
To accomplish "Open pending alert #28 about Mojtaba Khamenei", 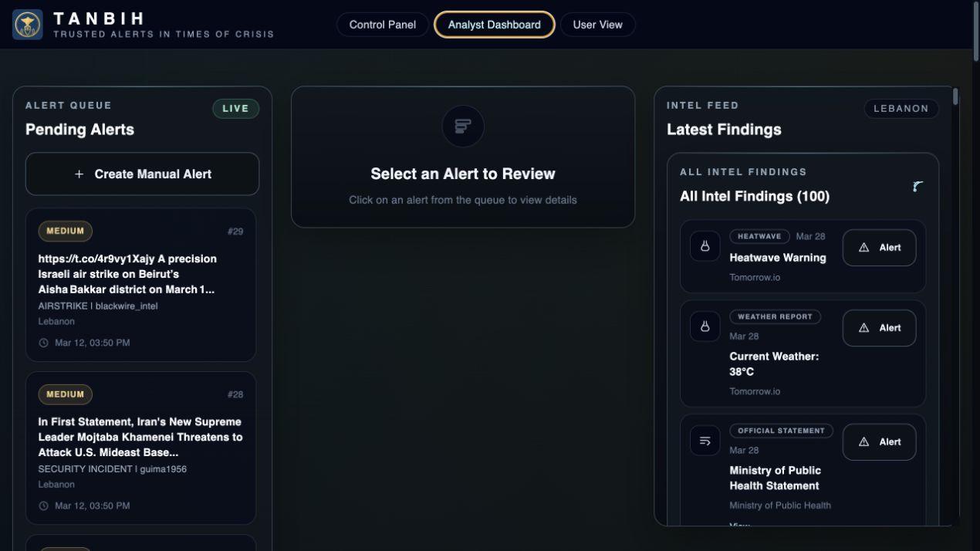I will pyautogui.click(x=140, y=448).
